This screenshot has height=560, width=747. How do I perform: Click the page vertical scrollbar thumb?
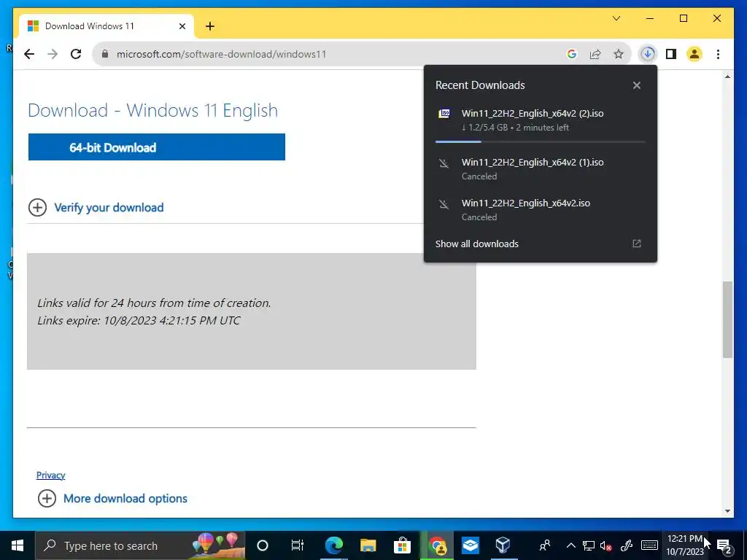coord(727,319)
